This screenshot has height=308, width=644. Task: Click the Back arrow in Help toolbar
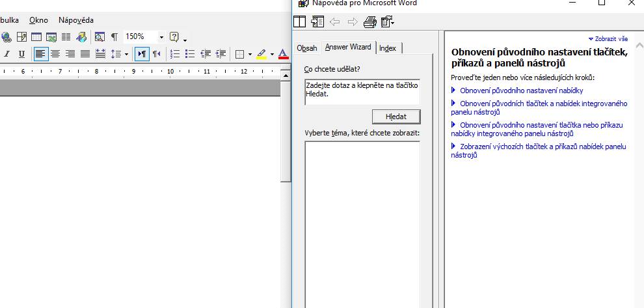tap(335, 21)
